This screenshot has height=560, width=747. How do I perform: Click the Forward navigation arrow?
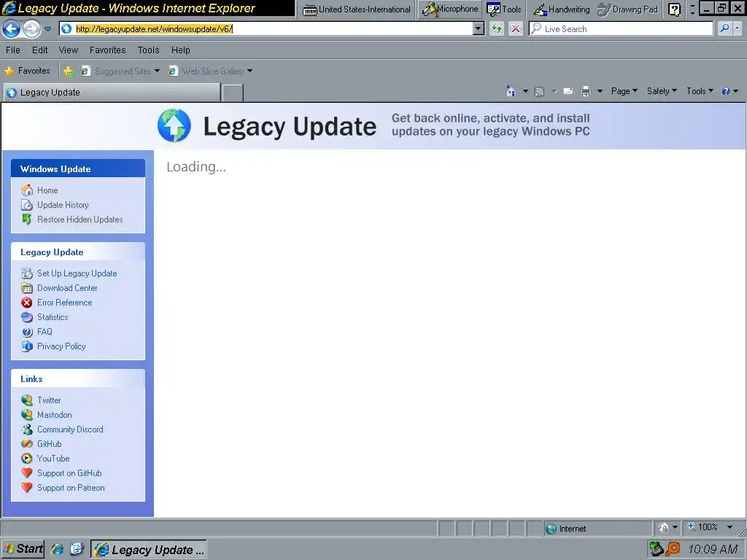[x=31, y=29]
